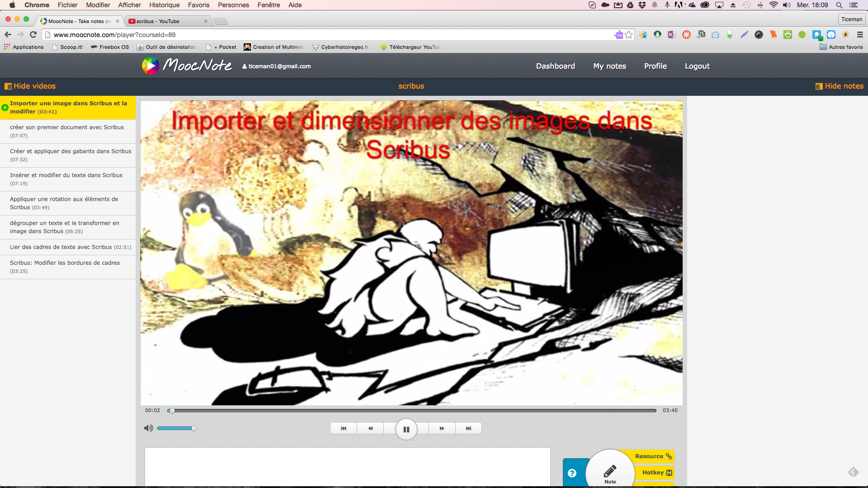Open the Ticeman Chrome profile button
Screen dimensions: 868x488
tap(852, 19)
